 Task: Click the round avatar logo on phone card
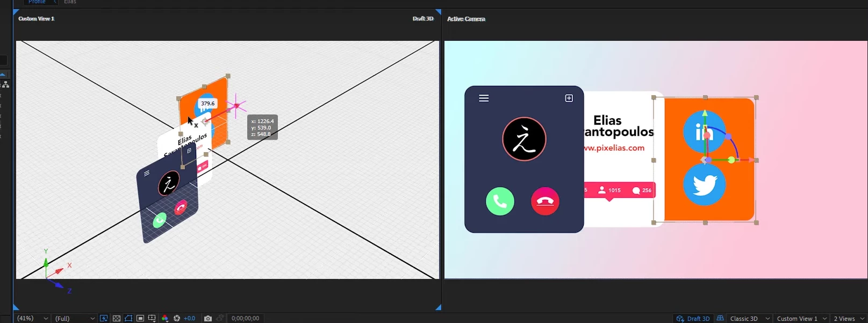point(524,139)
